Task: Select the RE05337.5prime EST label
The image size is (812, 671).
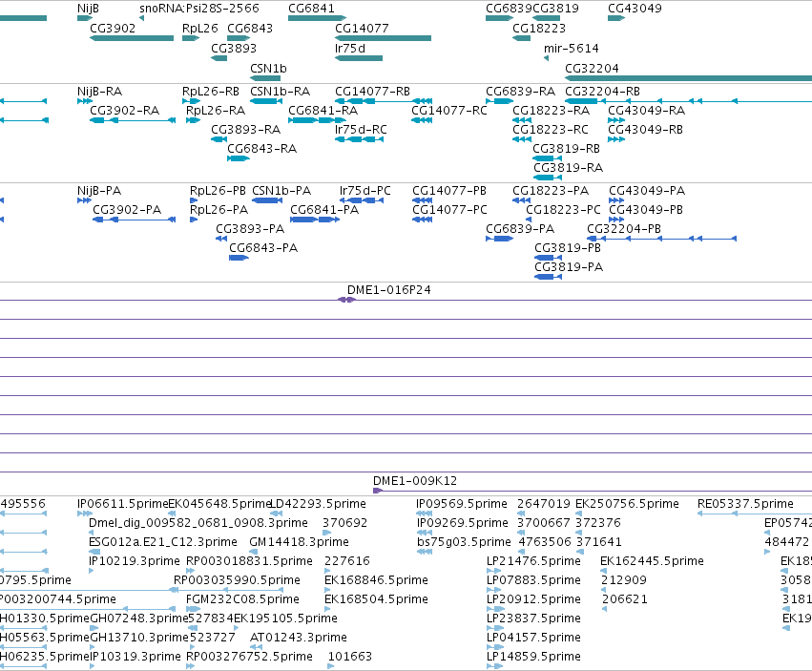Action: (745, 504)
